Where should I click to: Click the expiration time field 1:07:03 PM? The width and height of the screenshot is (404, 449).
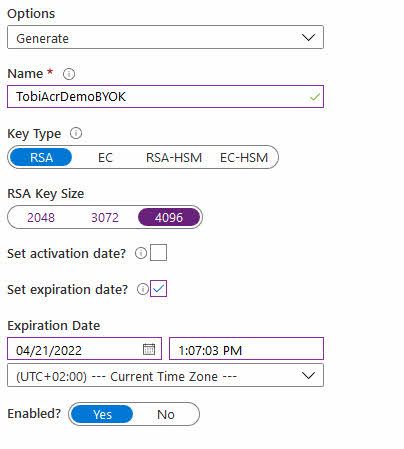coord(246,349)
